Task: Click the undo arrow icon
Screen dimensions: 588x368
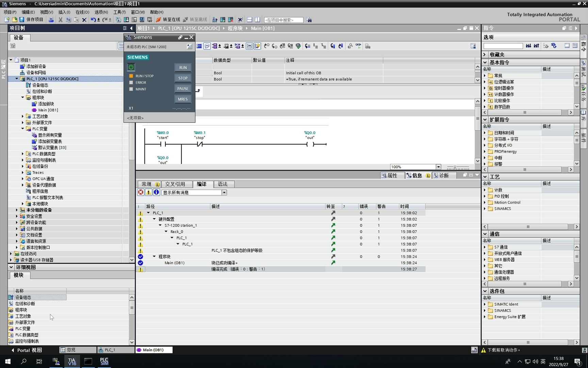Action: coord(93,20)
